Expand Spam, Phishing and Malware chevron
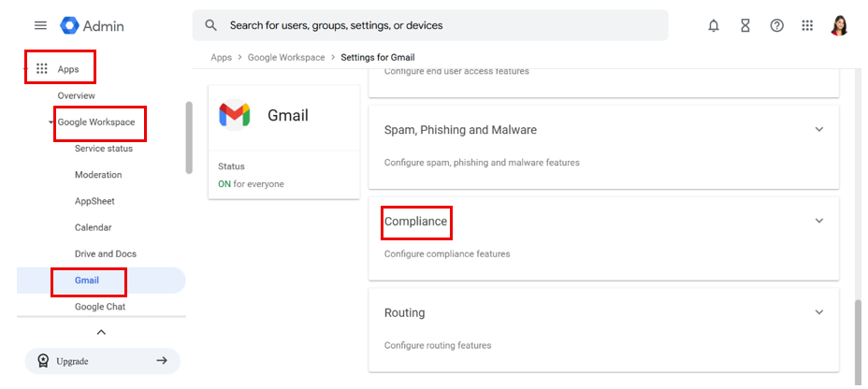The image size is (868, 389). tap(819, 129)
